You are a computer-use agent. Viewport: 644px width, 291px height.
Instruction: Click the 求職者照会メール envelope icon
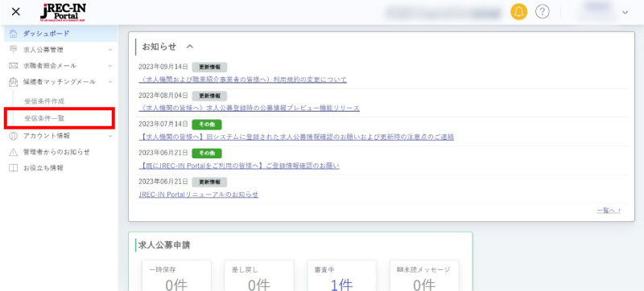click(14, 66)
